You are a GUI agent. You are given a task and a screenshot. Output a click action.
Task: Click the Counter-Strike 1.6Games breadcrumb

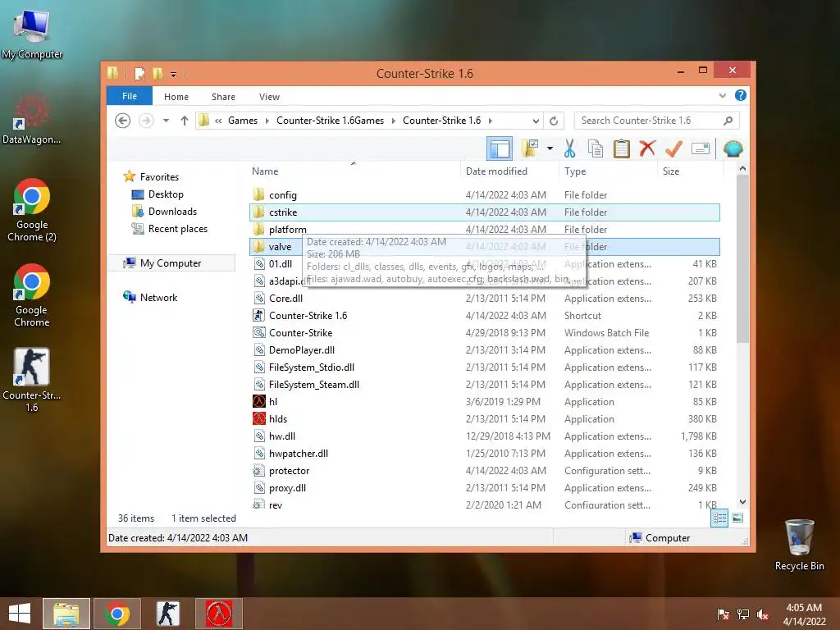click(330, 121)
